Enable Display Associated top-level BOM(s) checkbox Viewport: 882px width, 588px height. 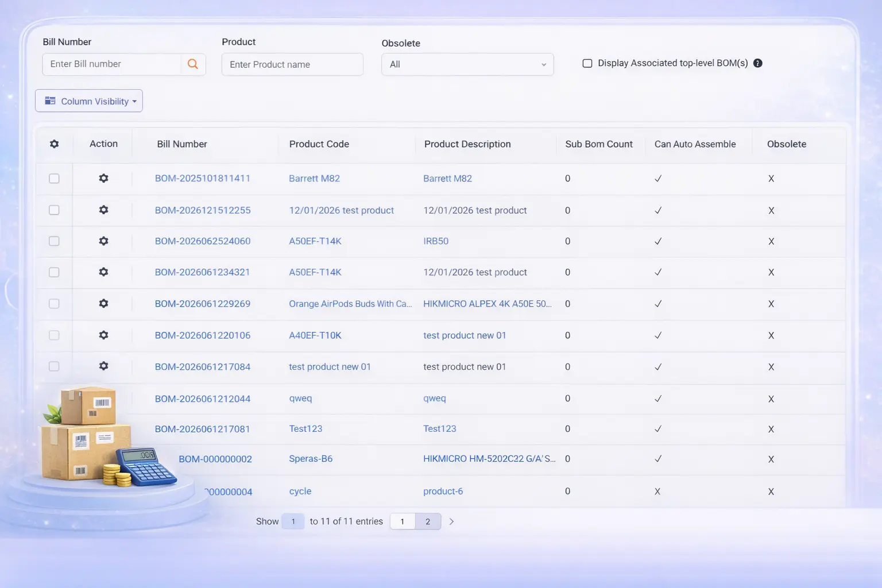tap(587, 63)
